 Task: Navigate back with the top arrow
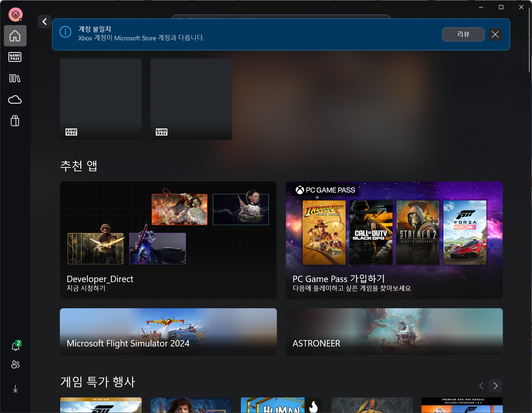[44, 22]
